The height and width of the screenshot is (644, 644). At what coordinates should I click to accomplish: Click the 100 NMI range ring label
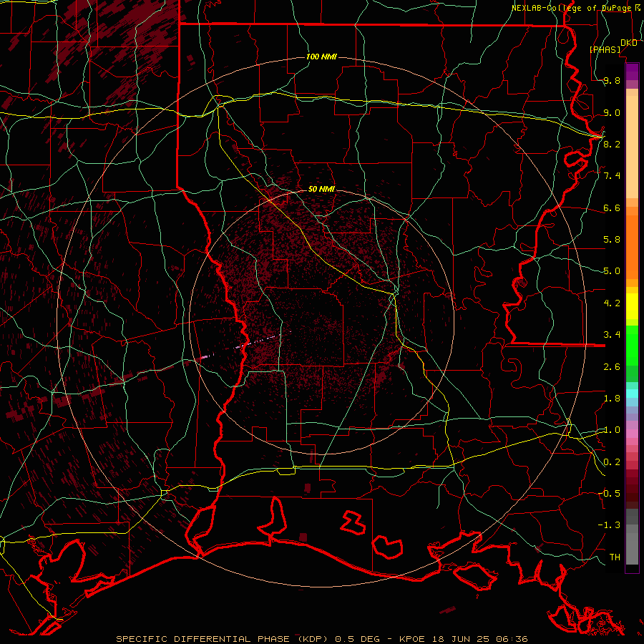(321, 57)
